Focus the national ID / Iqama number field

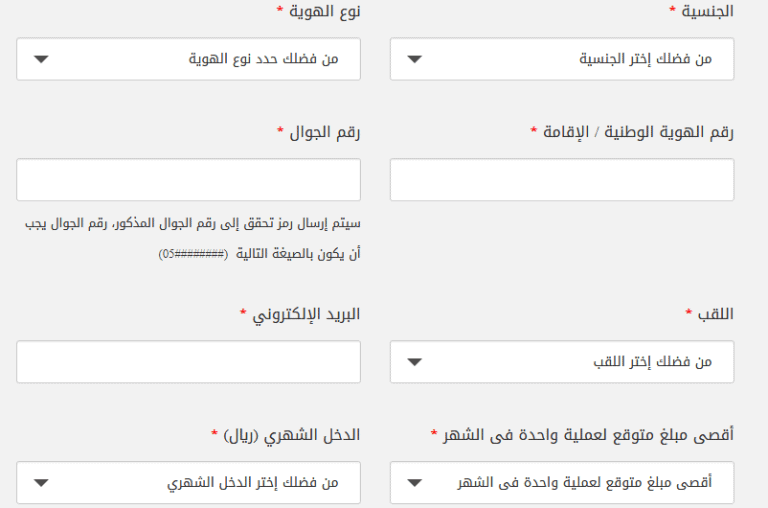[562, 179]
